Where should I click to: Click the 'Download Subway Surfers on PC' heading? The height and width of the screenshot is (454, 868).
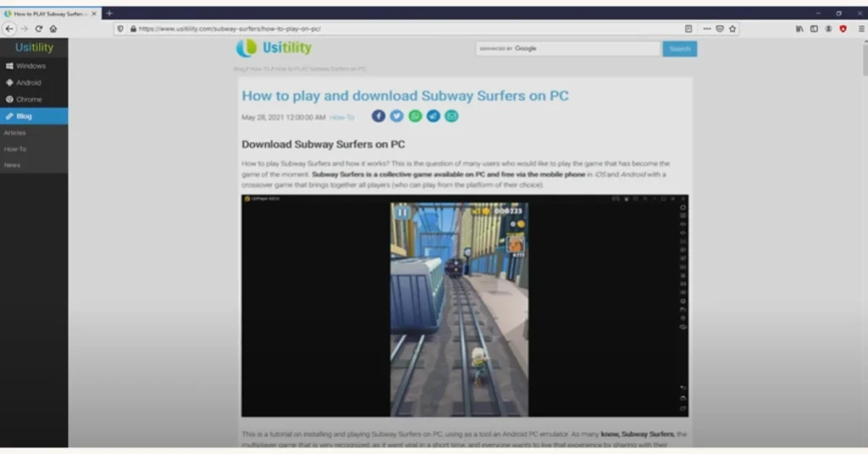(x=323, y=144)
